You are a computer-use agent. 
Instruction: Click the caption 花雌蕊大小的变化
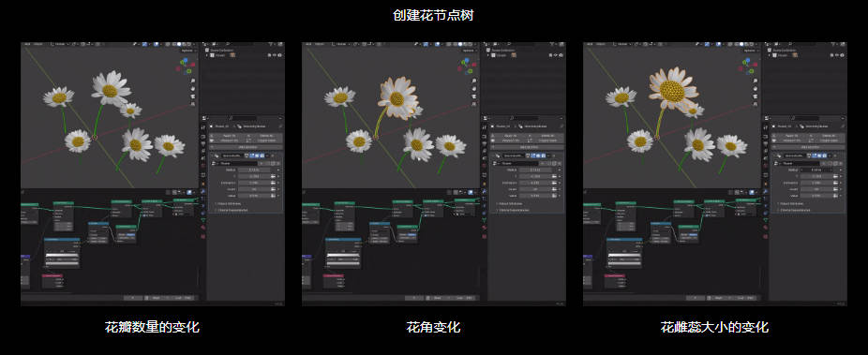[714, 327]
